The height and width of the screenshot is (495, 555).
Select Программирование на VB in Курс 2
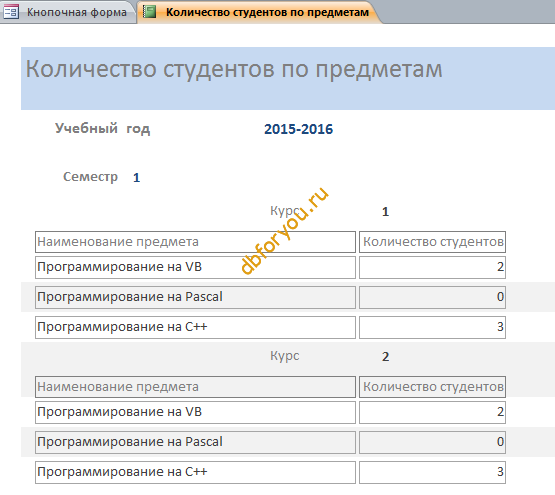[x=195, y=412]
